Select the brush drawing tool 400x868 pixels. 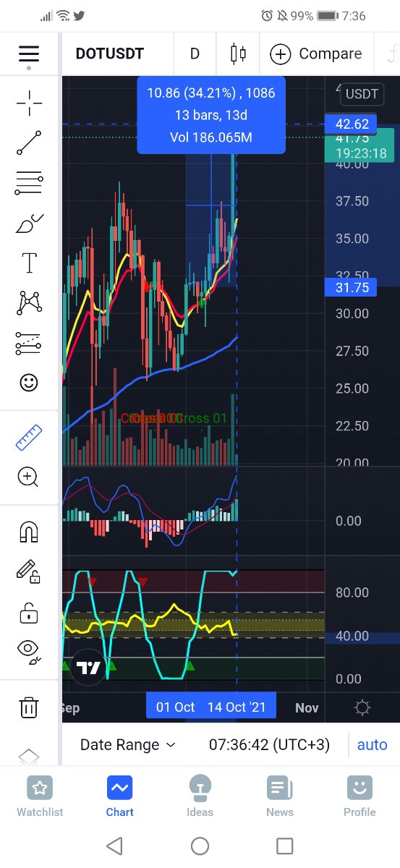[29, 224]
